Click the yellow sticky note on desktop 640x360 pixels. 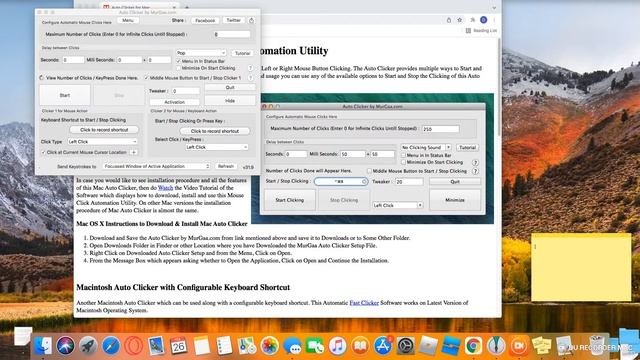point(581,267)
